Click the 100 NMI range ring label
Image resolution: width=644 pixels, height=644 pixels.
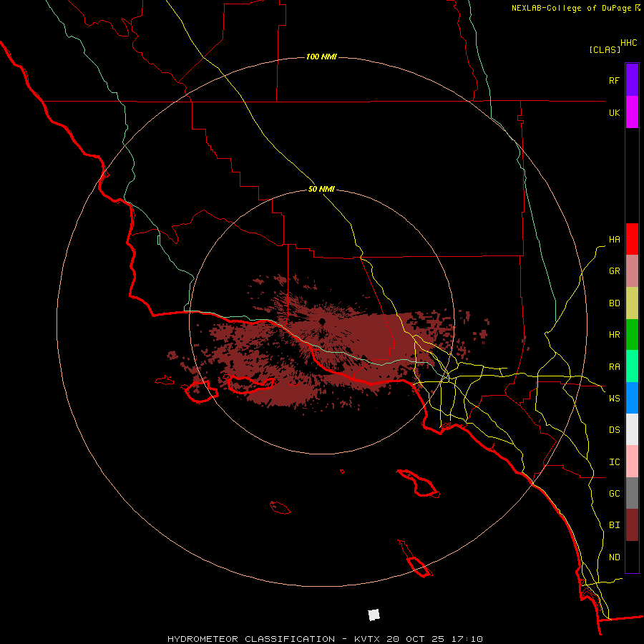tap(321, 57)
